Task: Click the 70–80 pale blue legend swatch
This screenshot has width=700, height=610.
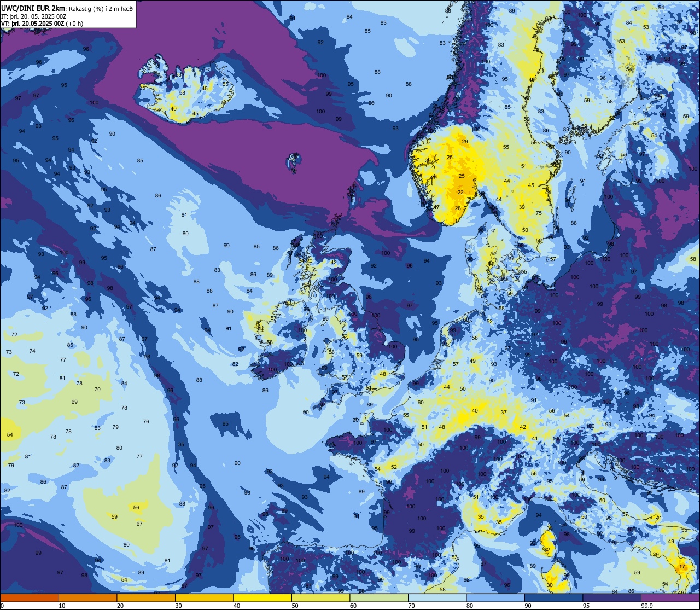Action: (x=437, y=597)
